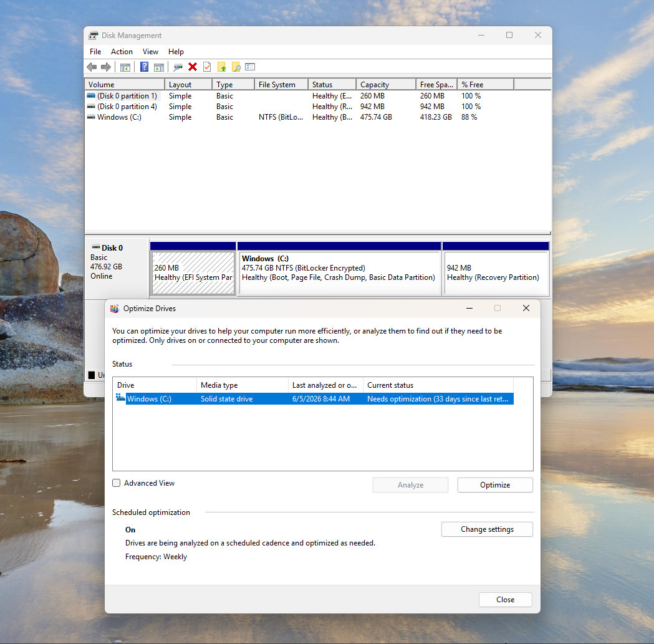Minimize the Disk Management window
The height and width of the screenshot is (644, 654).
coord(481,35)
